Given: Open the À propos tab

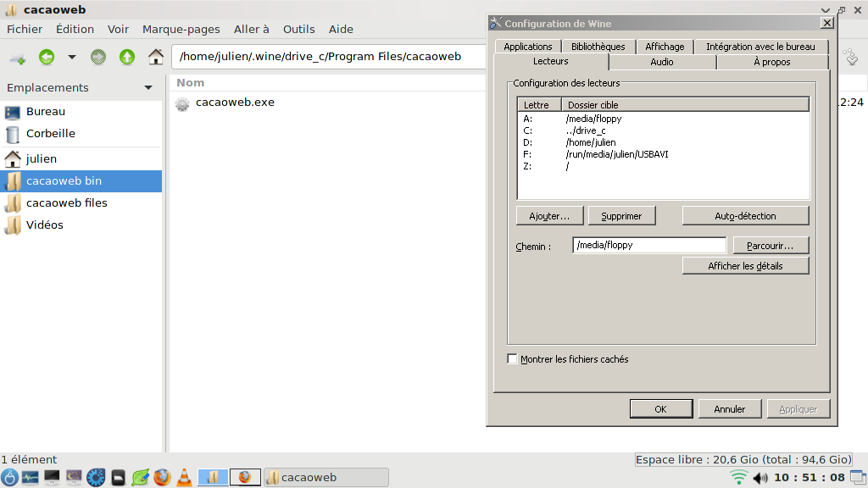Looking at the screenshot, I should click(x=772, y=62).
